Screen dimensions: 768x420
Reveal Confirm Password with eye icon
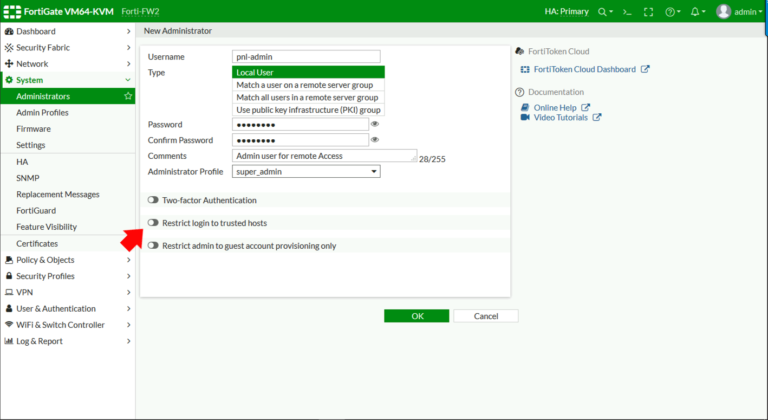point(375,140)
